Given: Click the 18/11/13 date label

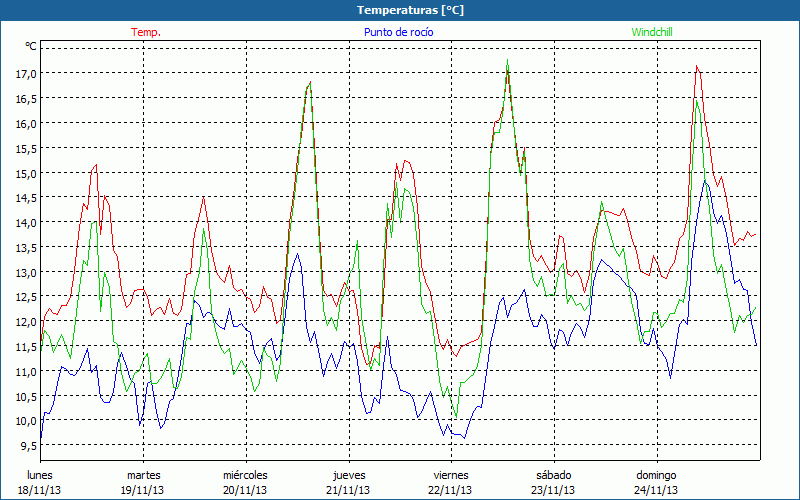Looking at the screenshot, I should click(40, 490).
